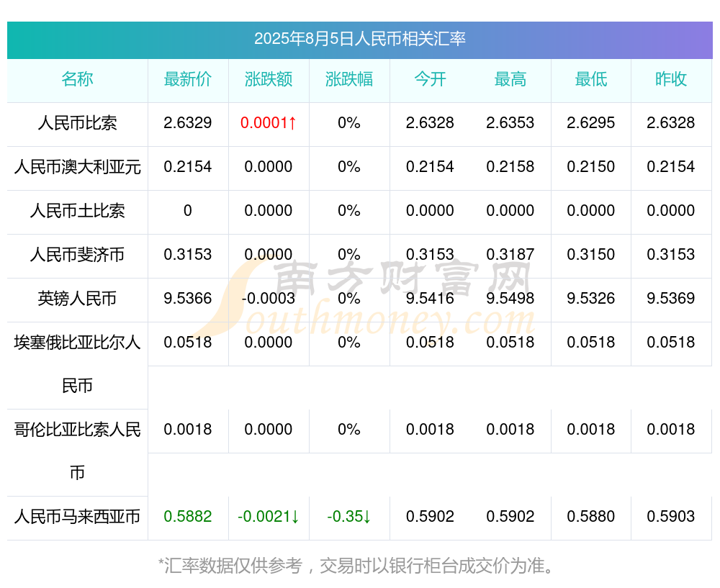Screen dimensions: 720x588
Task: Select the 埃塞俄比亚比尔人民币 row name
Action: 77,364
